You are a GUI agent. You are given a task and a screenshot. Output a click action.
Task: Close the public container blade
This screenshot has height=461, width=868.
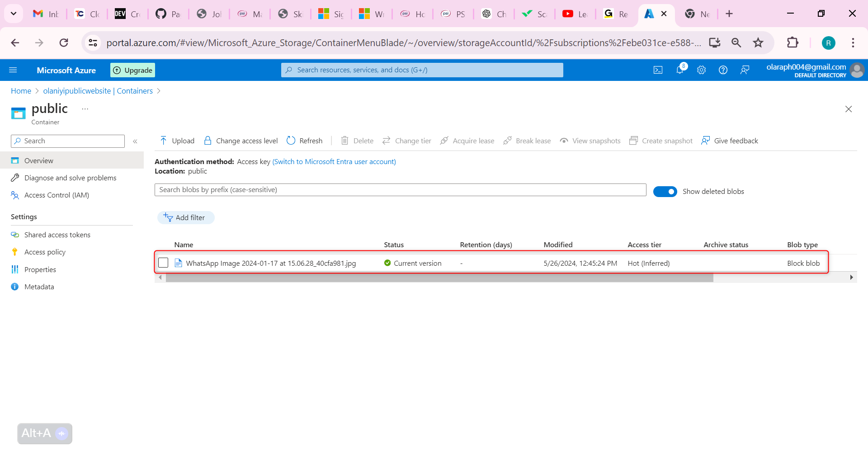849,109
